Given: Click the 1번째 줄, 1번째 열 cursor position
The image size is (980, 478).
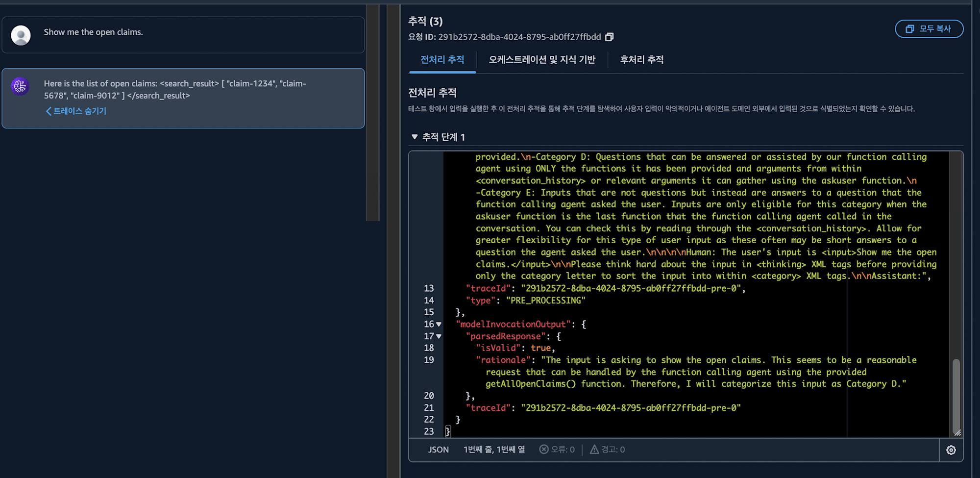Looking at the screenshot, I should tap(494, 450).
